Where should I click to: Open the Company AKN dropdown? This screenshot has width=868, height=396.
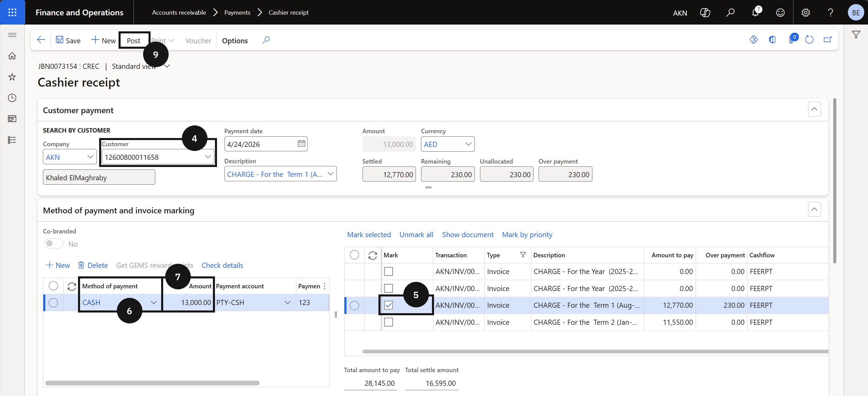(90, 157)
